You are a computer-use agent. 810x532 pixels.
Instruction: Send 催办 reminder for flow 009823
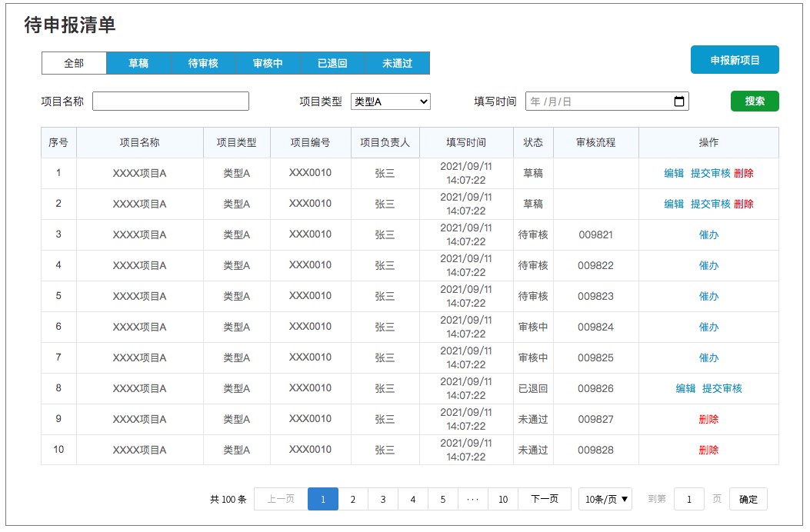click(708, 296)
